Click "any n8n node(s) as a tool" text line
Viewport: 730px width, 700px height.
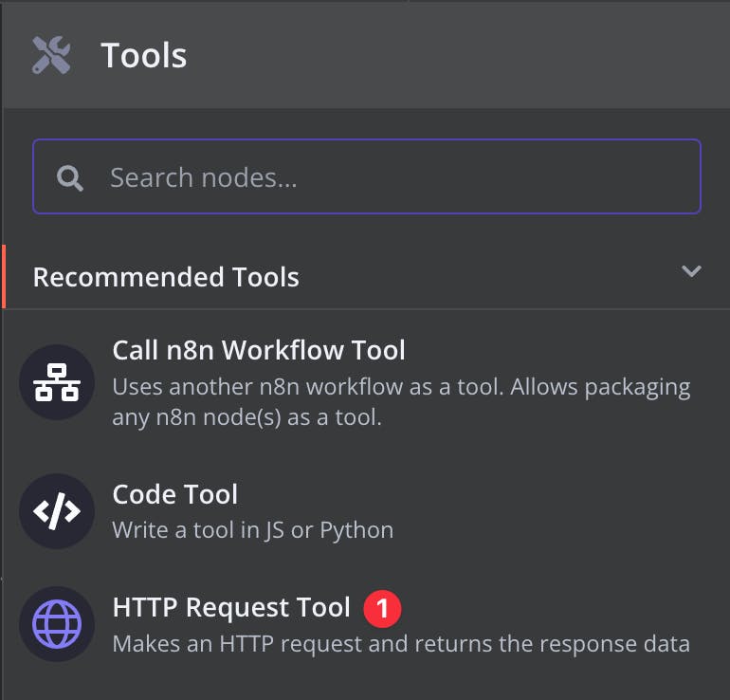[246, 416]
